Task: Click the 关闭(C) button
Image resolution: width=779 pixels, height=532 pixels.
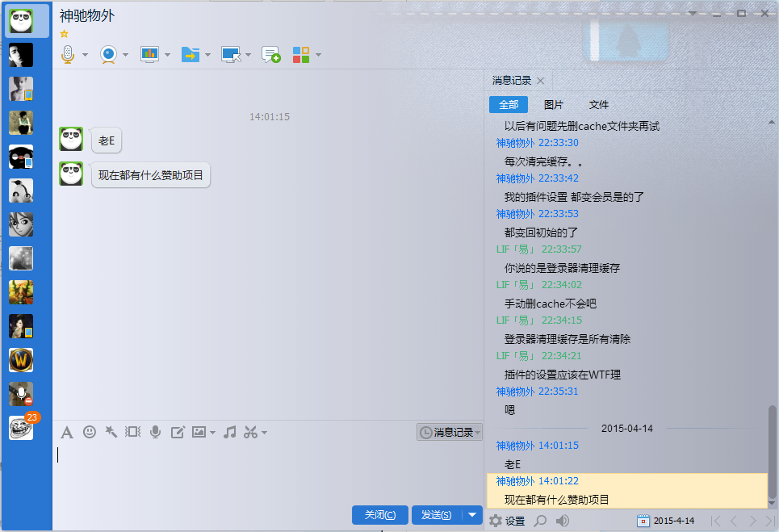Action: [x=380, y=515]
